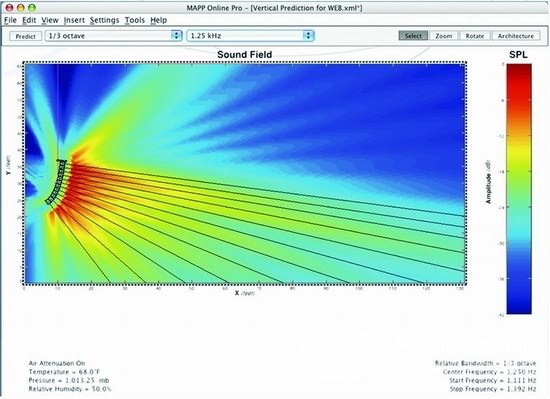550x399 pixels.
Task: Open the File menu
Action: (10, 20)
